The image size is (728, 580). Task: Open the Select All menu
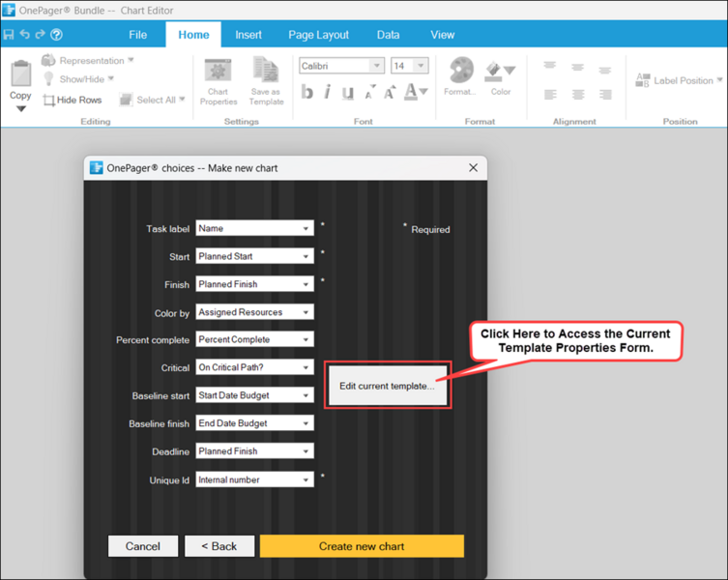(x=153, y=100)
